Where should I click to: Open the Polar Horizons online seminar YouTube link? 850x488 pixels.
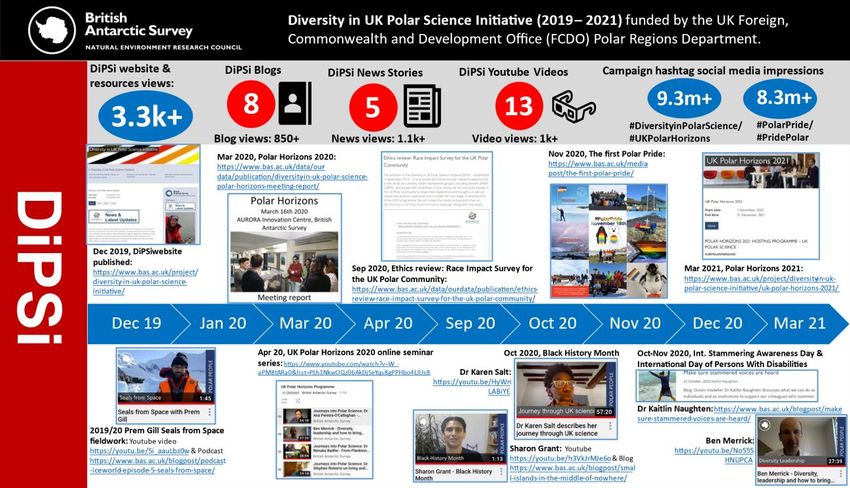point(344,368)
